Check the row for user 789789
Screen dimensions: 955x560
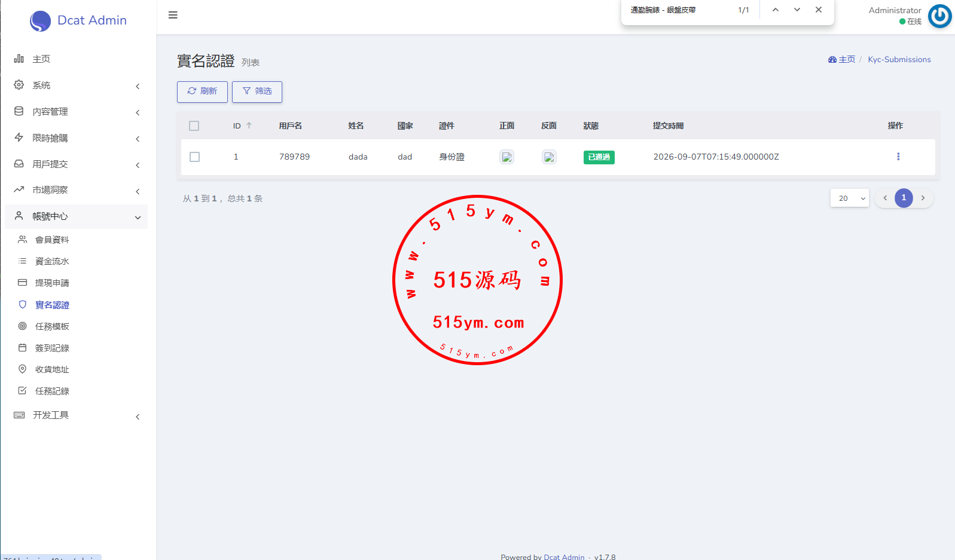[194, 157]
